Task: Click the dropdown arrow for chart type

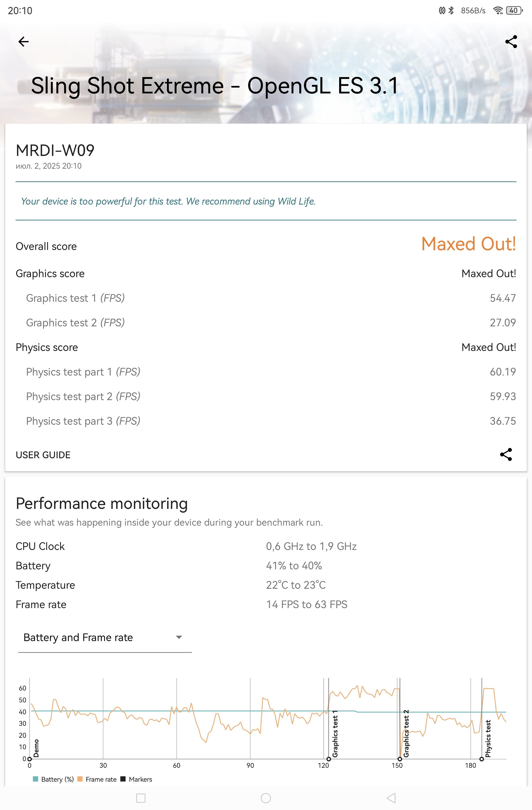Action: point(179,638)
